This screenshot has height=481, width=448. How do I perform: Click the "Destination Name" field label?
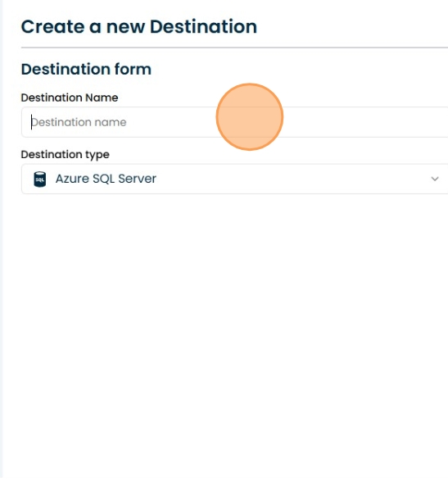70,98
